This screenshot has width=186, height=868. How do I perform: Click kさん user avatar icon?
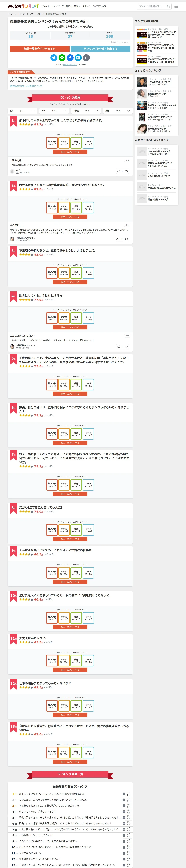click(x=12, y=171)
